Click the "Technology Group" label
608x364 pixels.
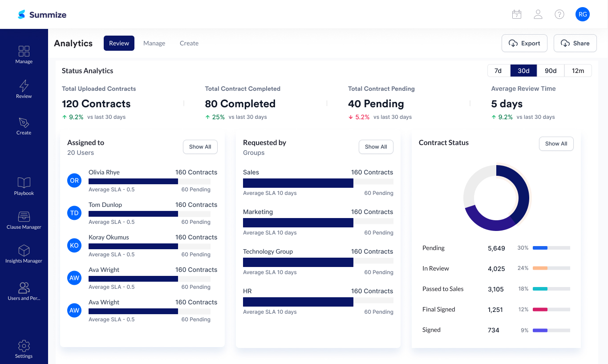point(268,251)
